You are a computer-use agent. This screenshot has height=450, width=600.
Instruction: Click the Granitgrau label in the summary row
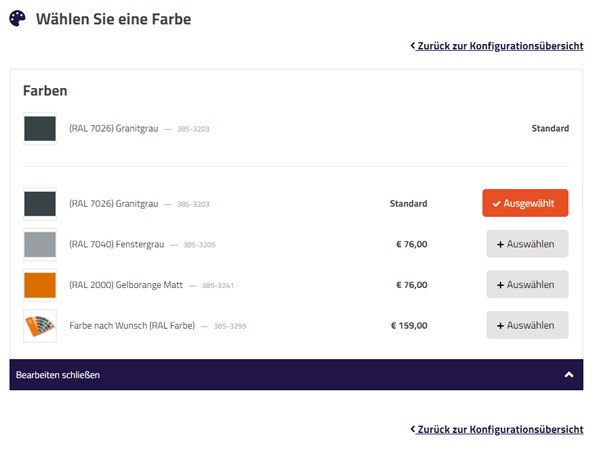114,129
